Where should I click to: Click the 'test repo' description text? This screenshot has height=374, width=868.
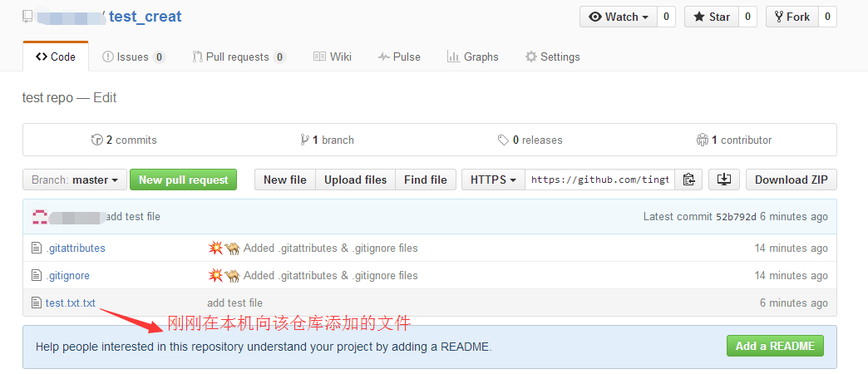click(x=47, y=98)
